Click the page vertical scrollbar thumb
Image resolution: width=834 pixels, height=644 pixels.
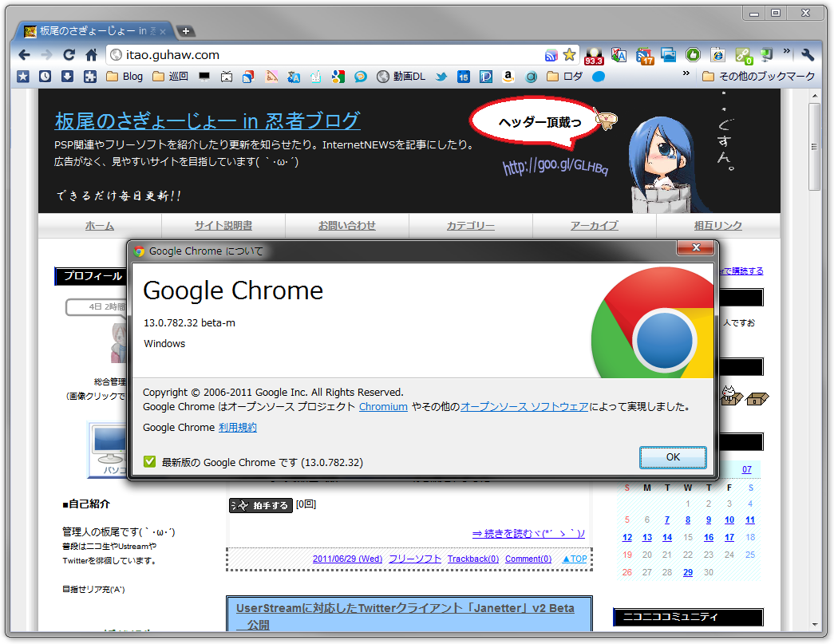click(814, 146)
